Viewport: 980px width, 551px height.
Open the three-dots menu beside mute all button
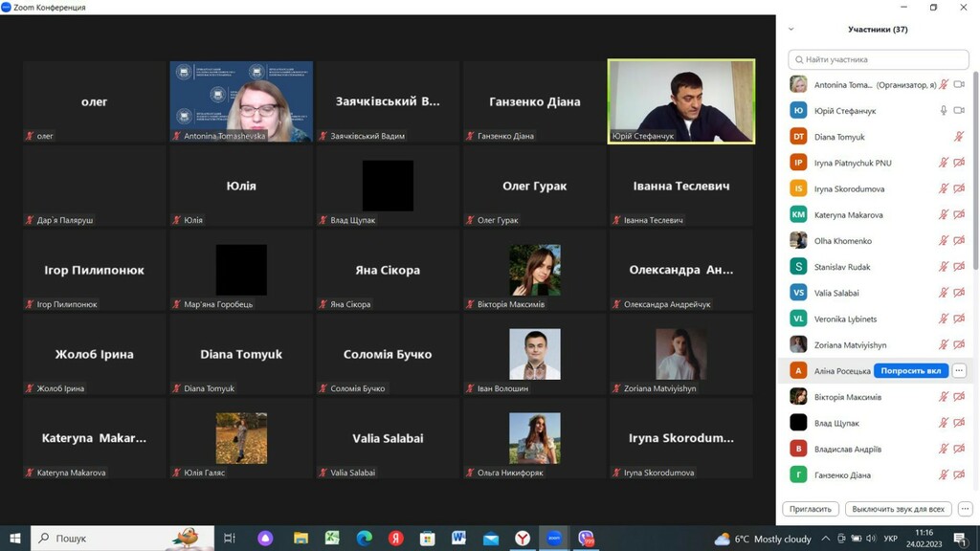[965, 509]
